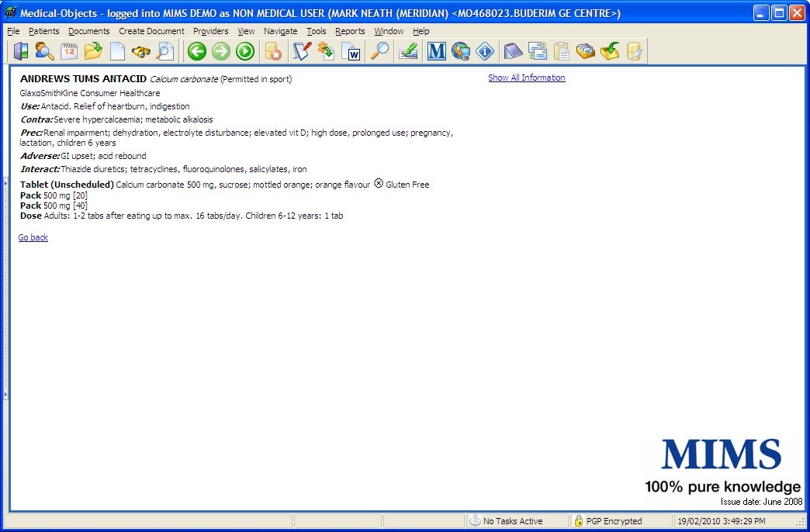Click the database stop icon
The width and height of the screenshot is (810, 532).
272,51
